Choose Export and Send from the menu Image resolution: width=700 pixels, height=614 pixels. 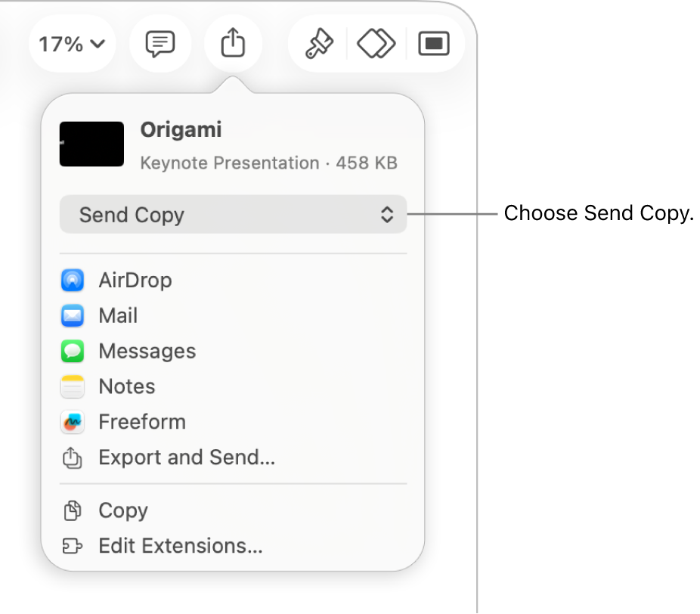coord(186,457)
